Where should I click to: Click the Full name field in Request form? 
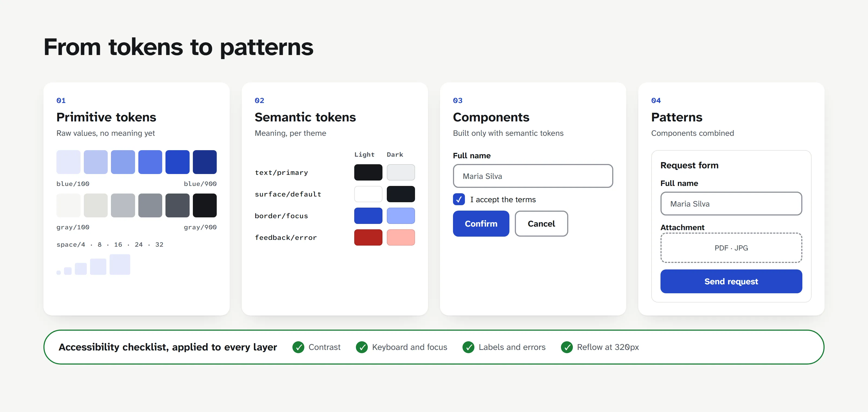(x=731, y=204)
